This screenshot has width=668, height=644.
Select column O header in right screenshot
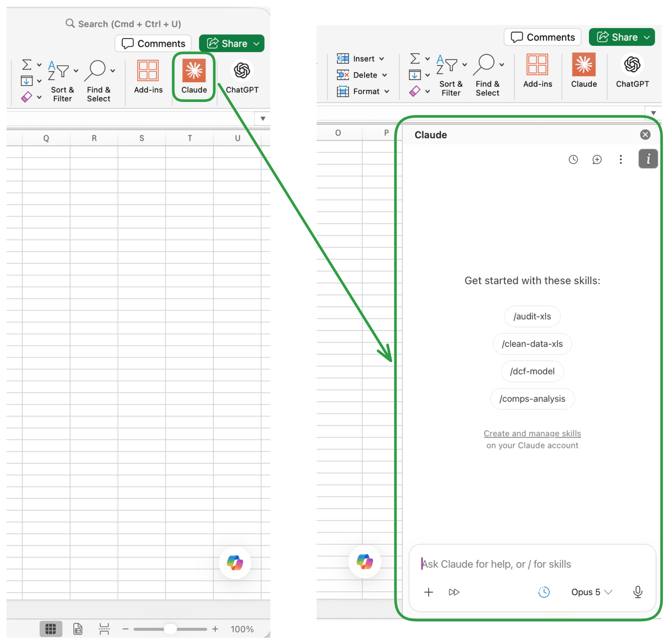[x=338, y=132]
